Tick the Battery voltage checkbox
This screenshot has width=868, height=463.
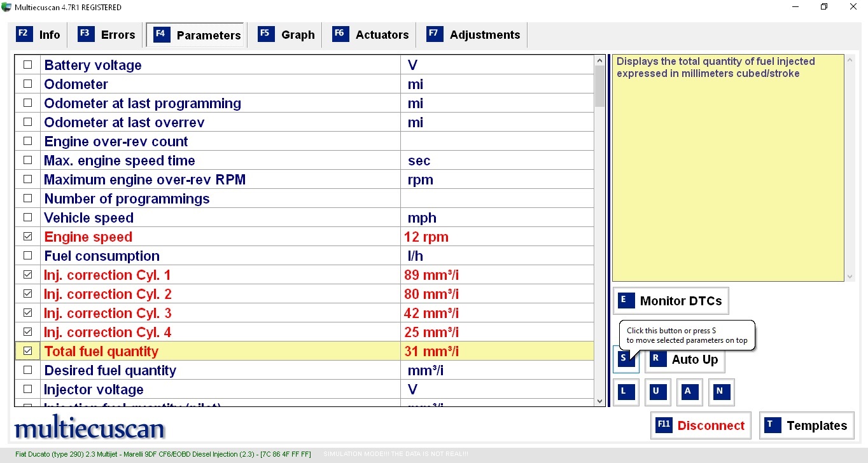[27, 65]
